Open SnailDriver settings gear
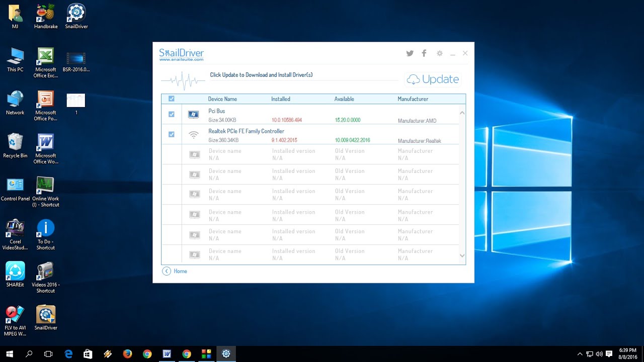The height and width of the screenshot is (362, 644). (440, 53)
